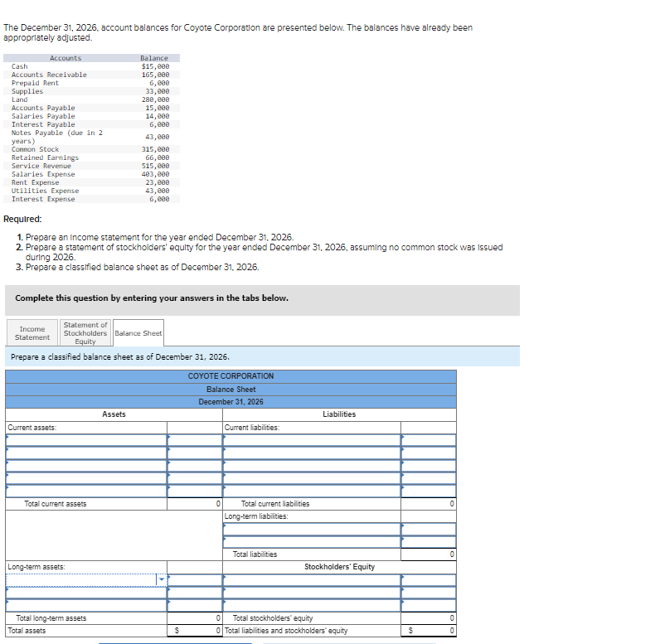Select the first long-term assets account name cell
This screenshot has height=644, width=660.
pyautogui.click(x=86, y=579)
